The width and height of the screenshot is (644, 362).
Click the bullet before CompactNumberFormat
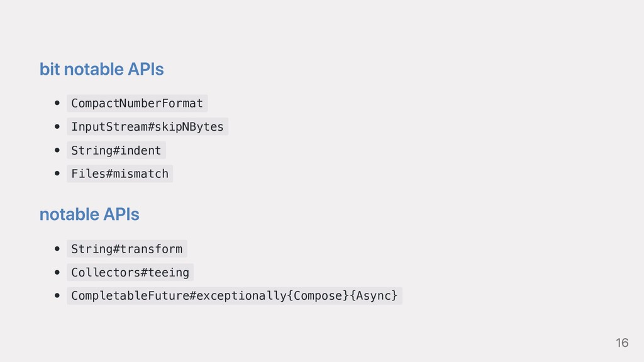(57, 103)
